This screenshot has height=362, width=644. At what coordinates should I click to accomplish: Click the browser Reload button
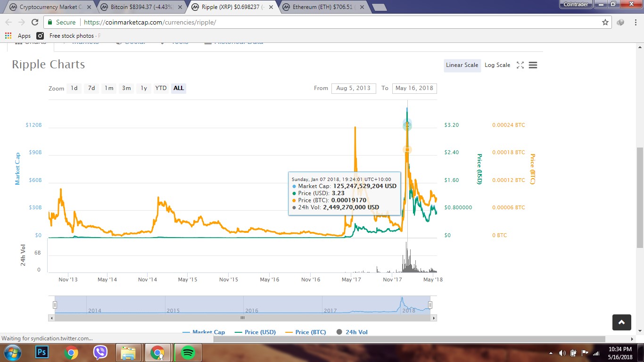(34, 22)
